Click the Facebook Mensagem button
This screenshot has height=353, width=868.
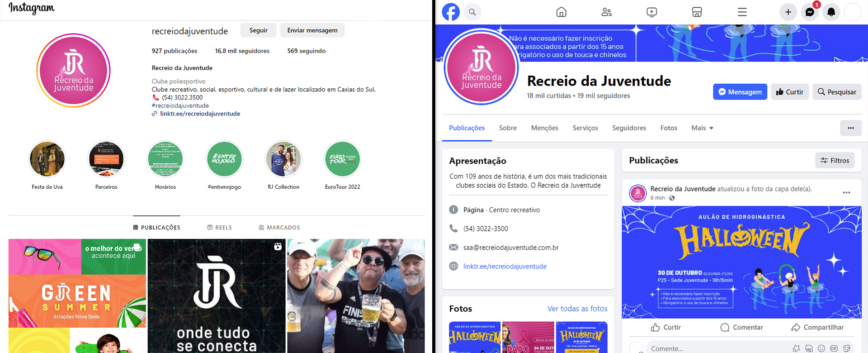pyautogui.click(x=740, y=92)
